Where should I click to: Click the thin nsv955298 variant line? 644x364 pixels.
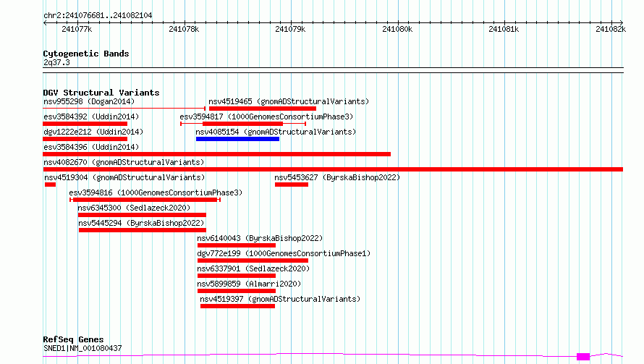tap(124, 109)
